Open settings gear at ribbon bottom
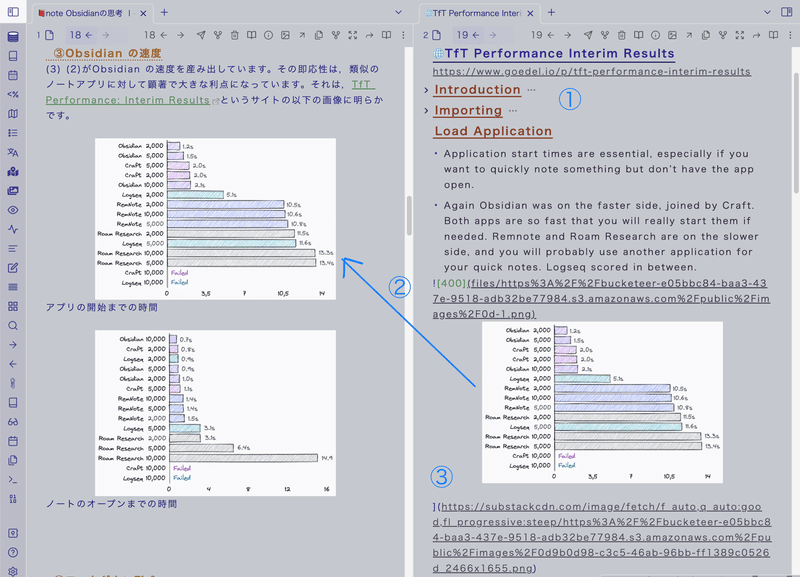The height and width of the screenshot is (577, 800). pyautogui.click(x=13, y=572)
